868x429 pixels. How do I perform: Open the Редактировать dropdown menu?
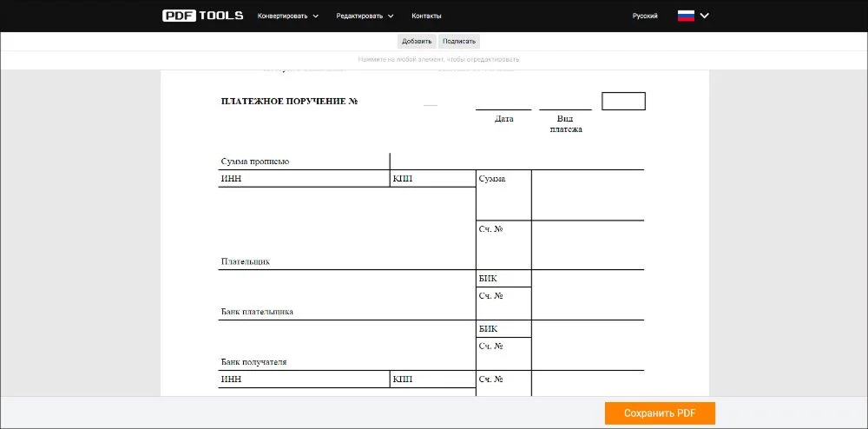[x=365, y=16]
